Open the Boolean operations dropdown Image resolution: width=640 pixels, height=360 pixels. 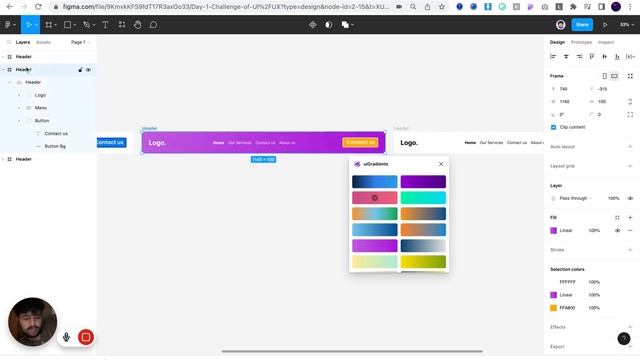pos(347,25)
